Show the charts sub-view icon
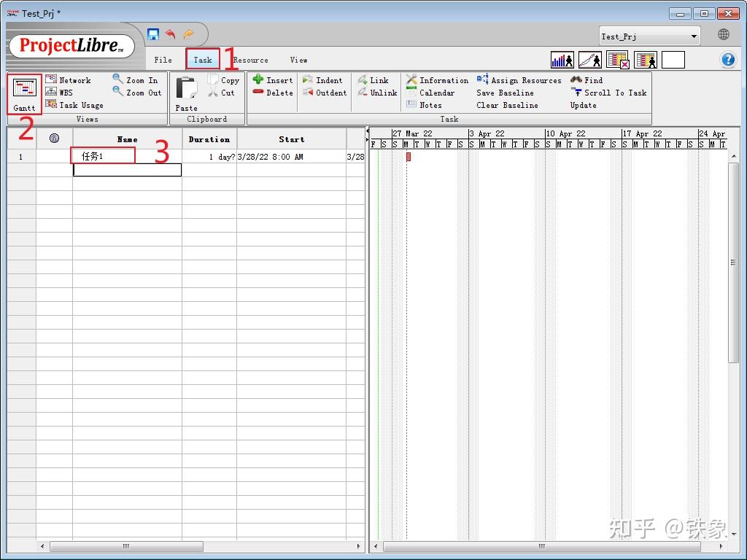 click(589, 60)
